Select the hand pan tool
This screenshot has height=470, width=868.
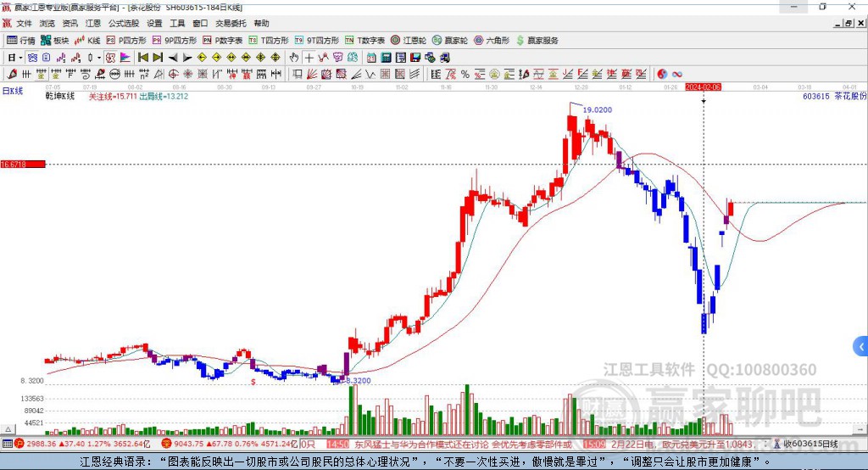point(293,58)
